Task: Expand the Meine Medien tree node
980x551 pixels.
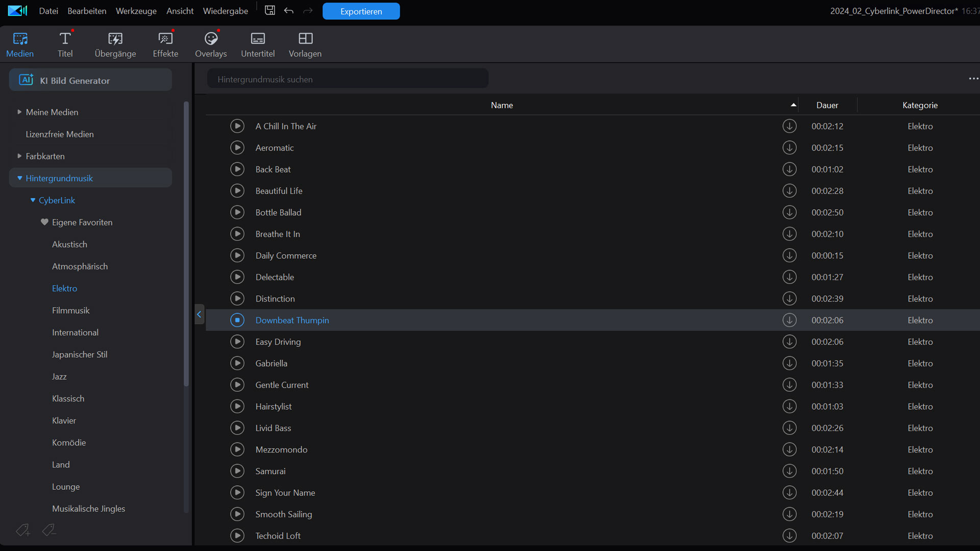Action: click(19, 112)
